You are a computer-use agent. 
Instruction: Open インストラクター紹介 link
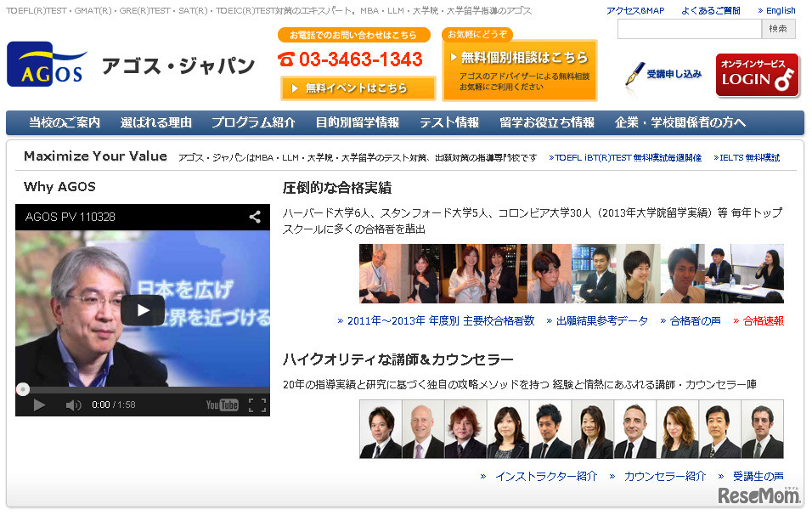click(539, 476)
